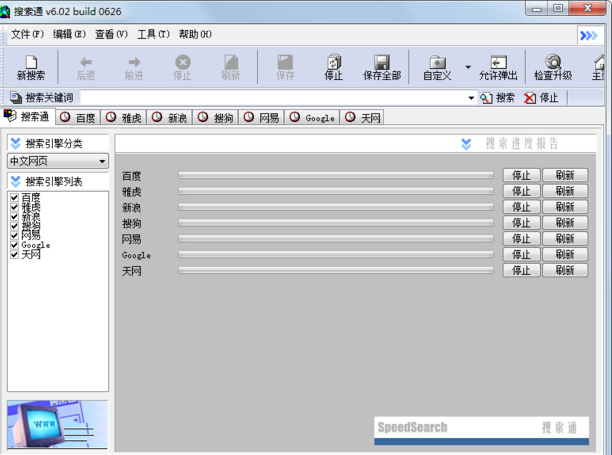Uncheck the 天网 engine checkbox

pyautogui.click(x=14, y=254)
